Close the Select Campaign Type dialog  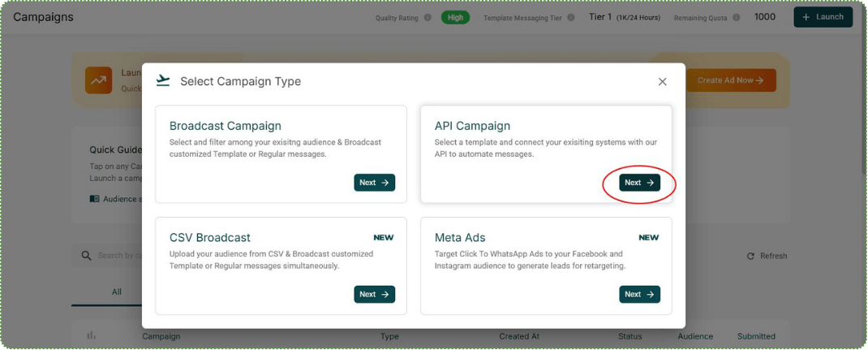point(662,82)
